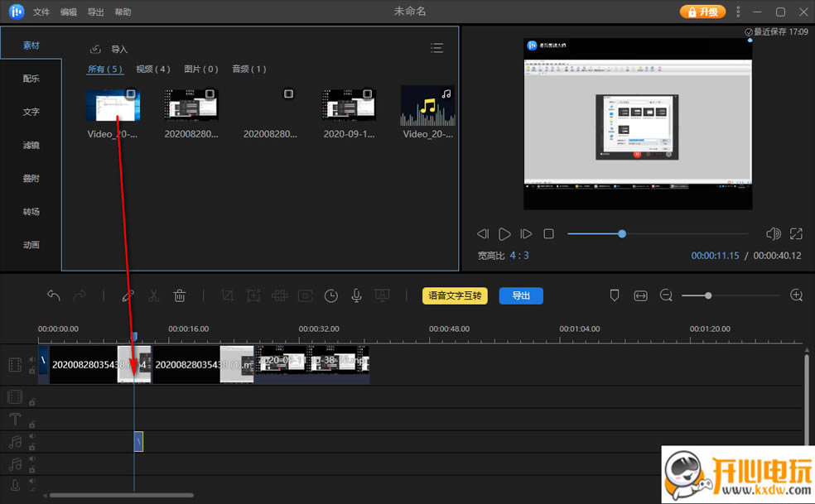Open the duration clock tool
Image resolution: width=815 pixels, height=504 pixels.
(331, 295)
